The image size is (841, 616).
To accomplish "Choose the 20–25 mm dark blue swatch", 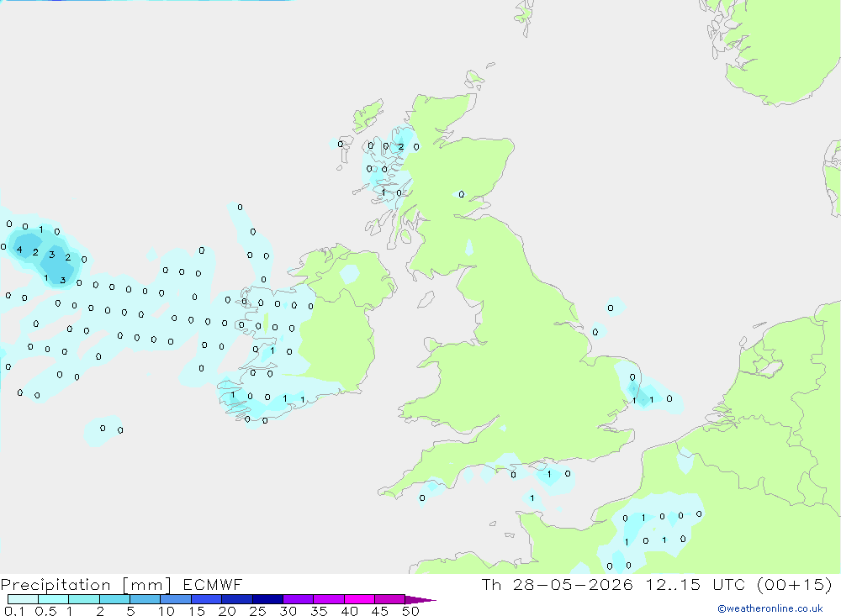I will 237,599.
